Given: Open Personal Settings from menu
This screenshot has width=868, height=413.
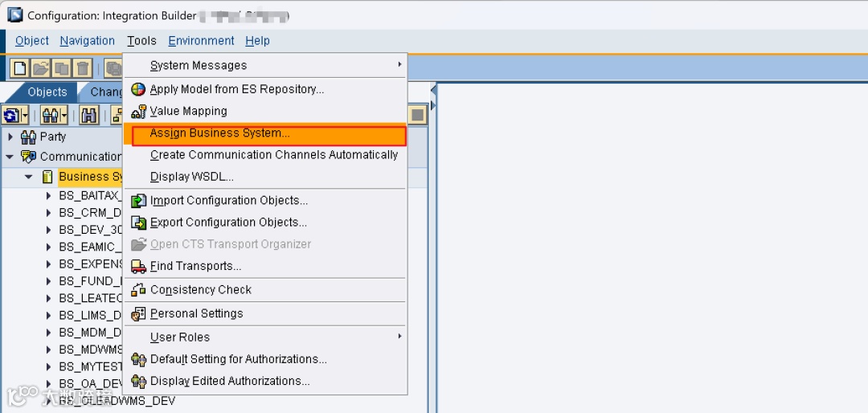Looking at the screenshot, I should (264, 314).
